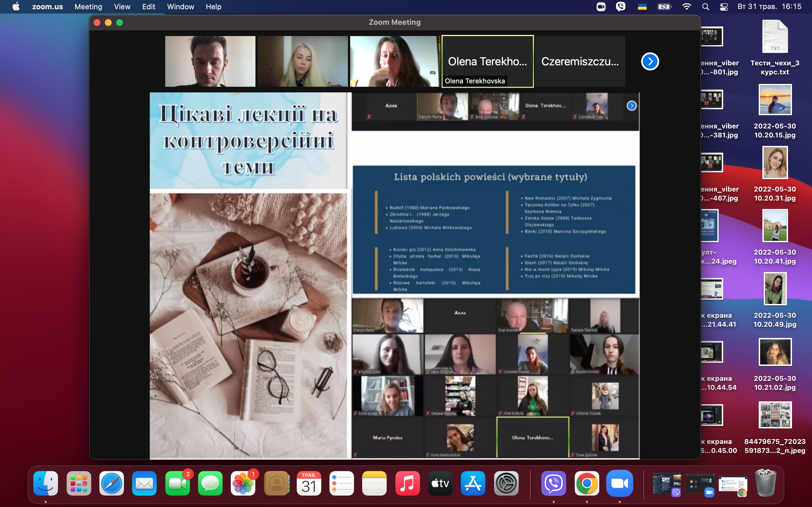The width and height of the screenshot is (812, 507).
Task: Show next participants with blue arrow button
Action: click(650, 61)
